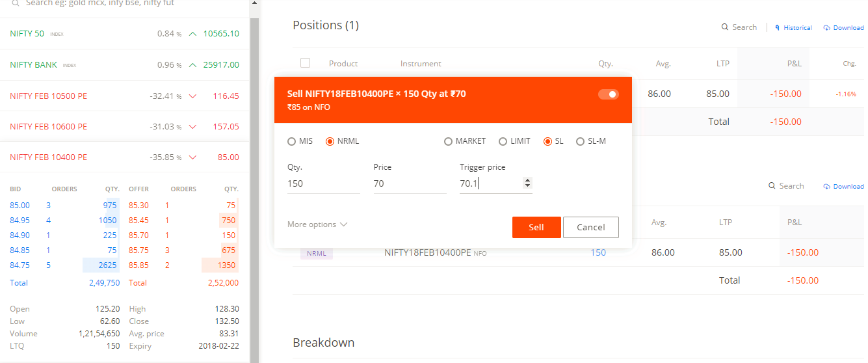Click the watchlist vertical scrollbar

[x=254, y=189]
